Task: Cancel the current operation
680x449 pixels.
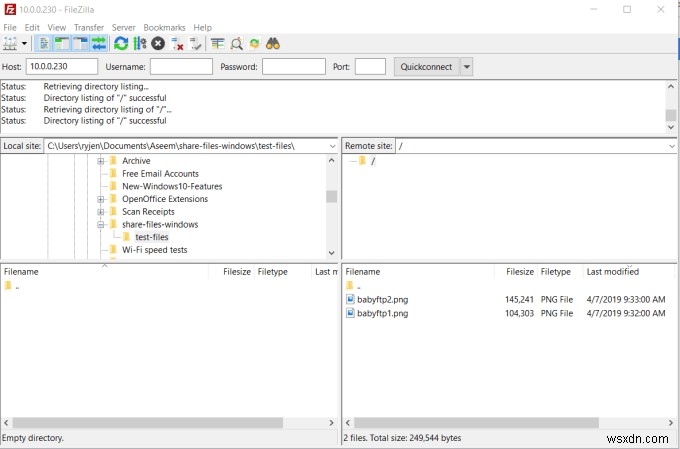Action: pos(158,44)
